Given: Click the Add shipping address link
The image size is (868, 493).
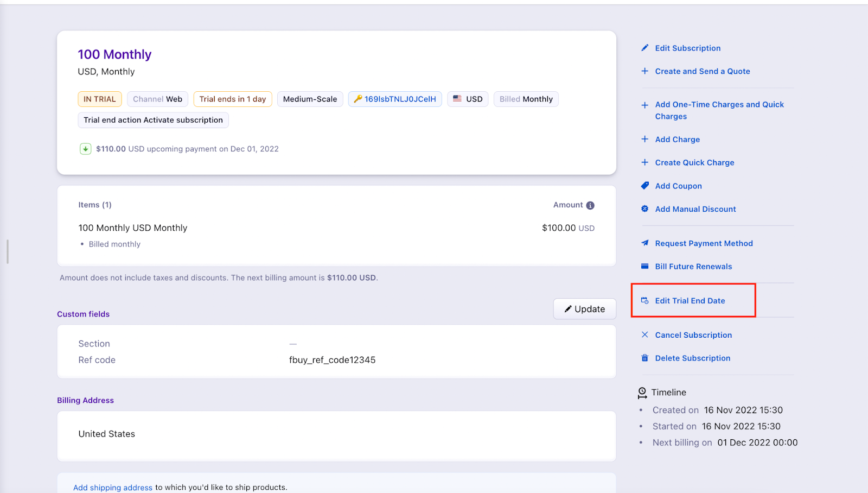Looking at the screenshot, I should (x=113, y=488).
